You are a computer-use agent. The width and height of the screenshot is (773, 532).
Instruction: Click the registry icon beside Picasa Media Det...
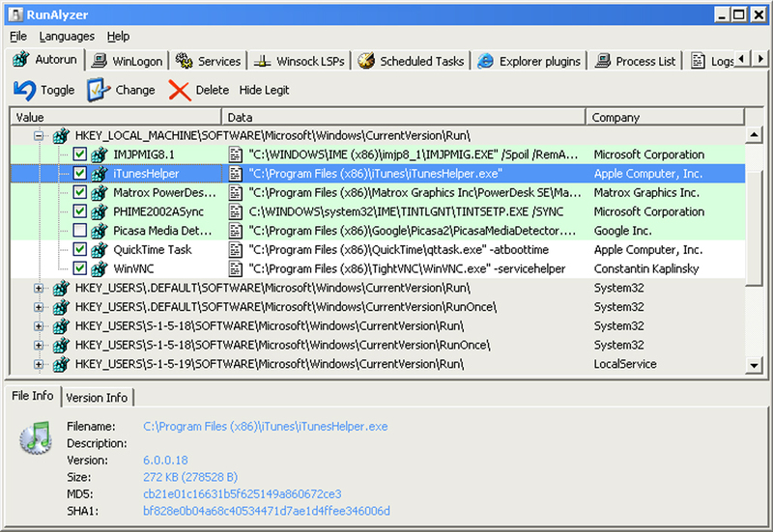click(x=100, y=231)
